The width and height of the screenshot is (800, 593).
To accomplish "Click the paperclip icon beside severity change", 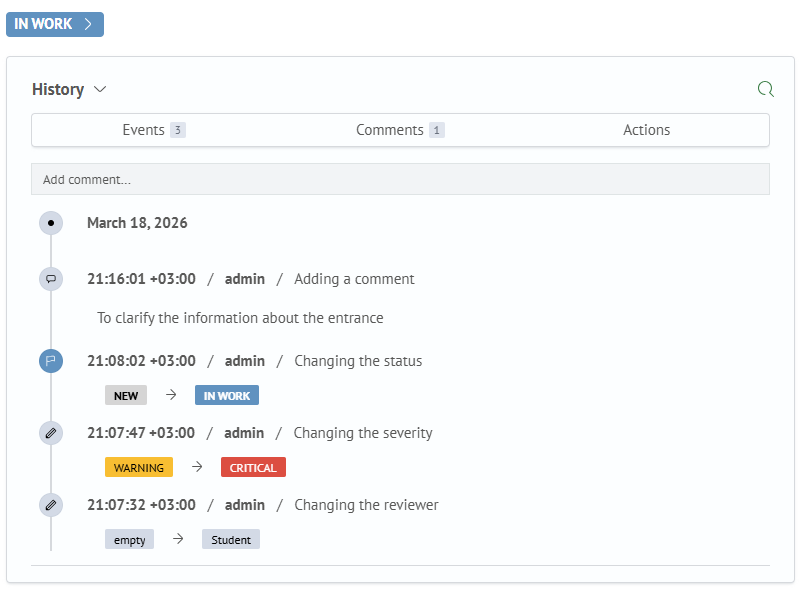I will click(x=51, y=433).
